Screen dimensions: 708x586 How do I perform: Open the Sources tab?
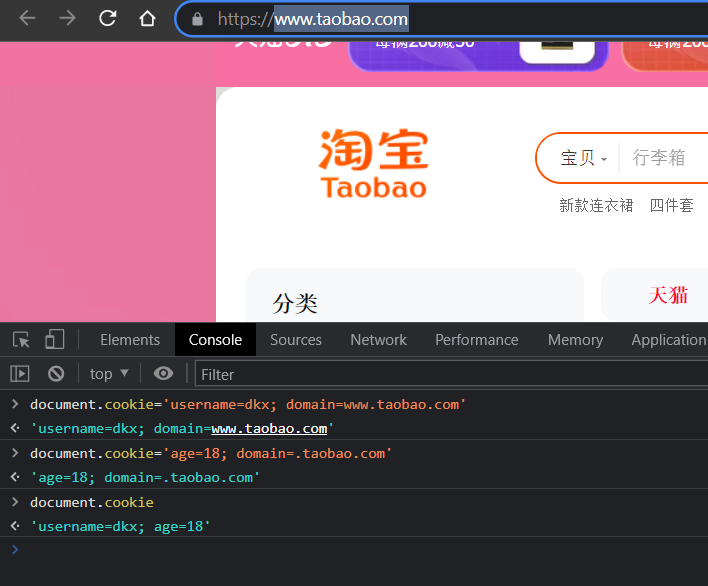pyautogui.click(x=296, y=340)
